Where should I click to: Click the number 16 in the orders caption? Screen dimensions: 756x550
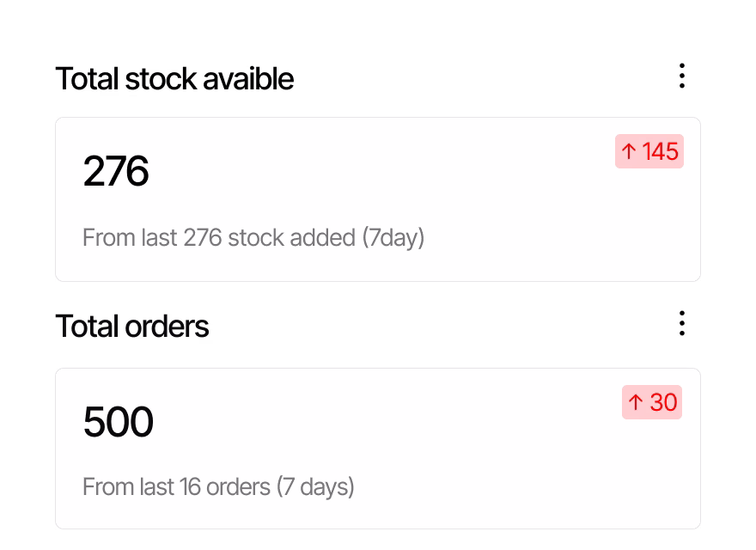coord(190,487)
